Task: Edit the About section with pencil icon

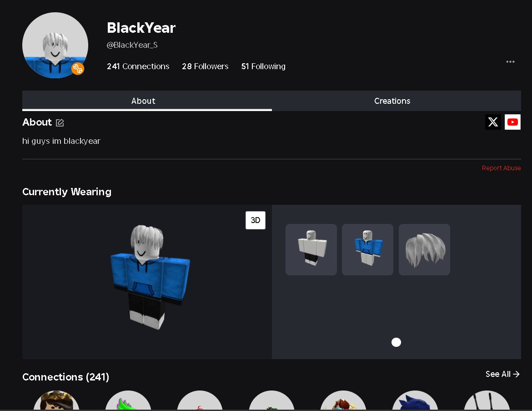Action: [x=60, y=122]
